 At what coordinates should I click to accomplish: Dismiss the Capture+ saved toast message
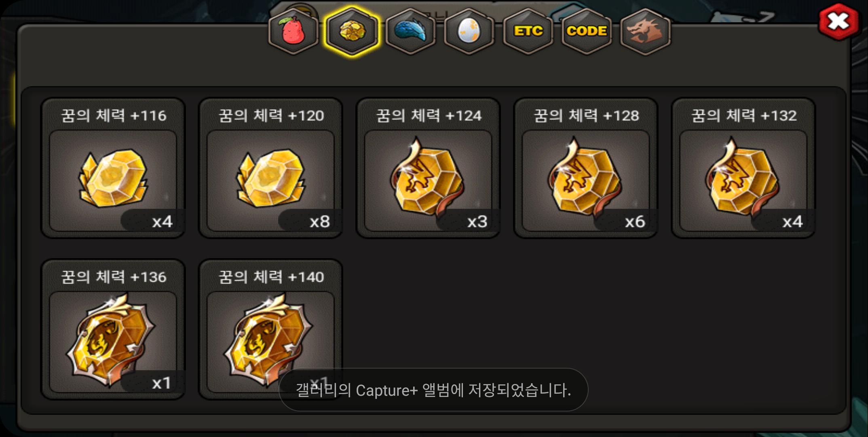point(433,390)
